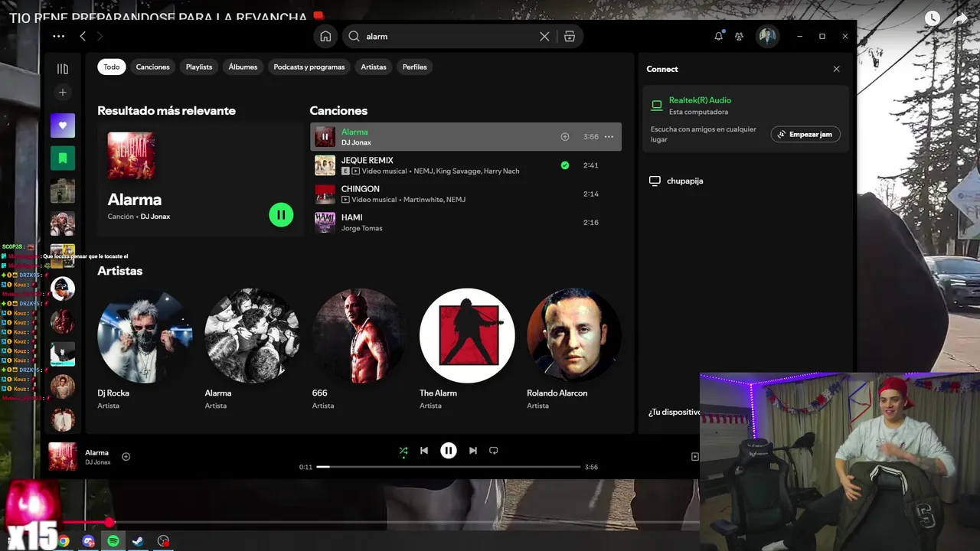Click the red YouTube progress scrubber
980x551 pixels.
[x=109, y=522]
